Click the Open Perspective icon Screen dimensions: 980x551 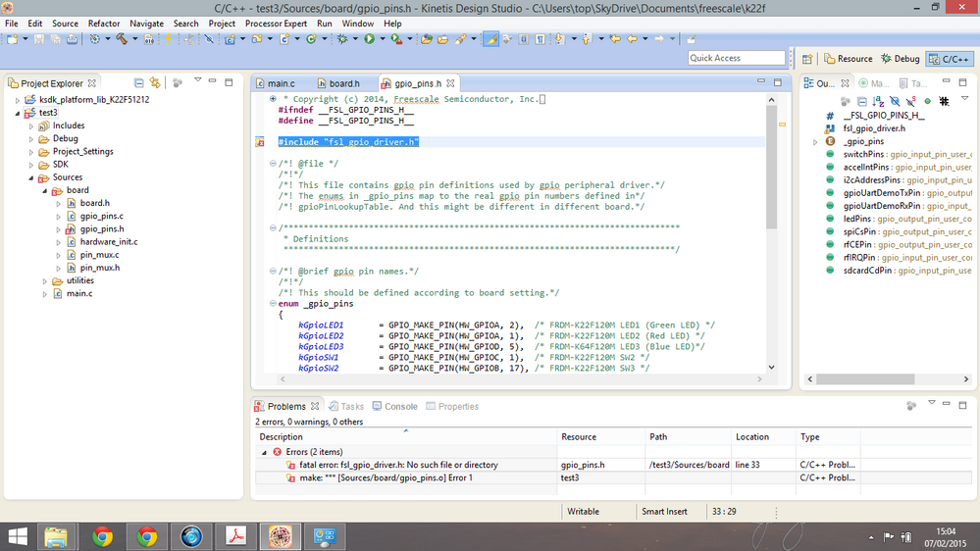pyautogui.click(x=807, y=59)
